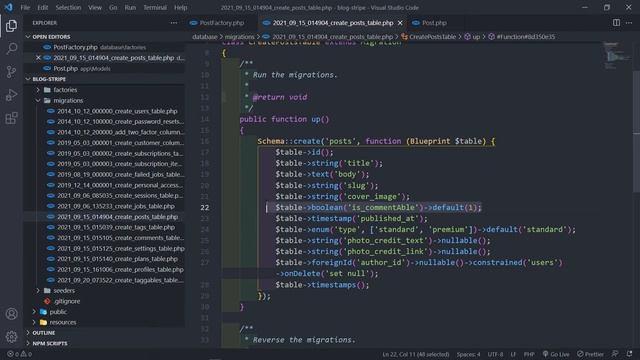Open 2021_09_20_073522_create_taggables_table file
Screen dimensions: 640x360
click(x=120, y=280)
